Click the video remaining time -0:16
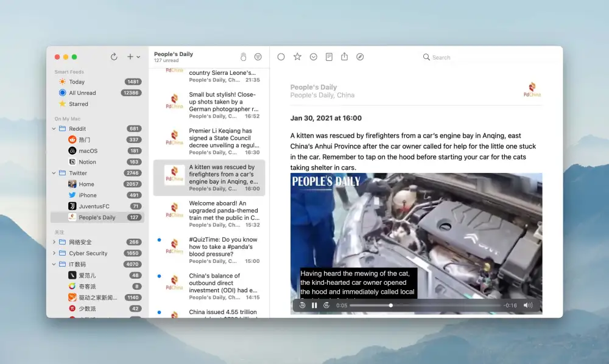The height and width of the screenshot is (364, 609). pyautogui.click(x=510, y=306)
